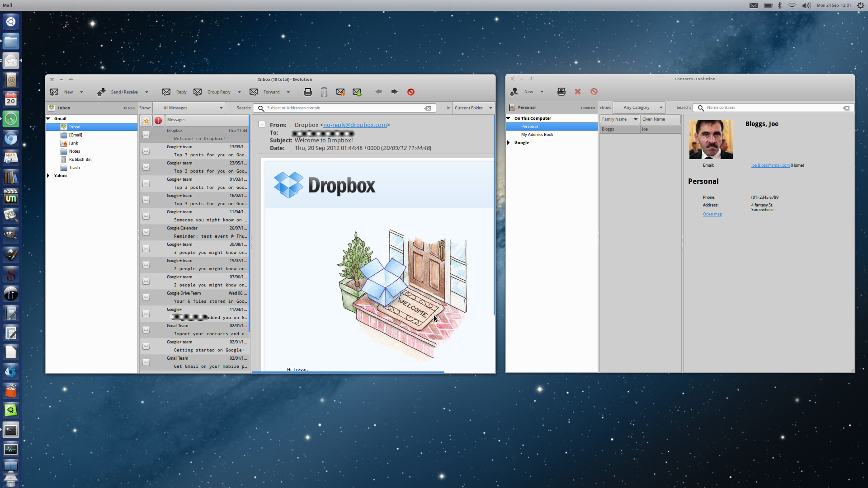Select the Inbox folder under Gmail

[92, 127]
